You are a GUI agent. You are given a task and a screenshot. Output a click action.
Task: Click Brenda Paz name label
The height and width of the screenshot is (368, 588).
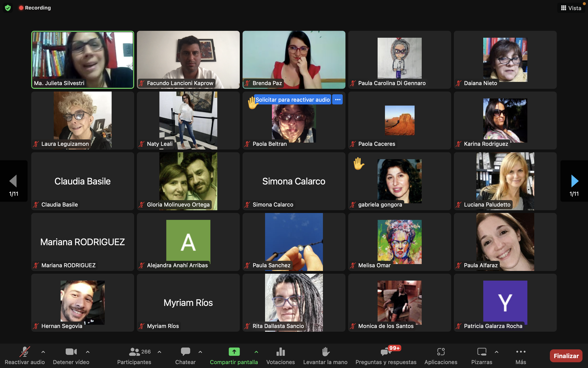click(267, 83)
